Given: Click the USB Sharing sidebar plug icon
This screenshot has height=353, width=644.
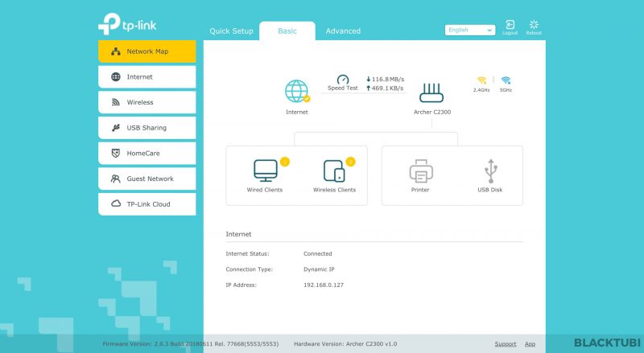Looking at the screenshot, I should pos(116,128).
